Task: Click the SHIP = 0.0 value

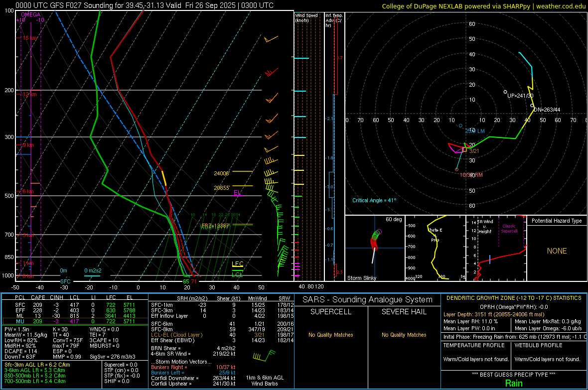Action: click(x=117, y=381)
